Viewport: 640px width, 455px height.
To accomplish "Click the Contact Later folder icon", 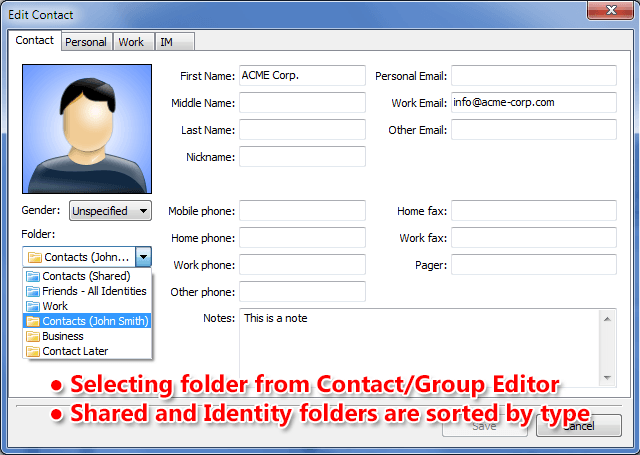I will coord(33,351).
